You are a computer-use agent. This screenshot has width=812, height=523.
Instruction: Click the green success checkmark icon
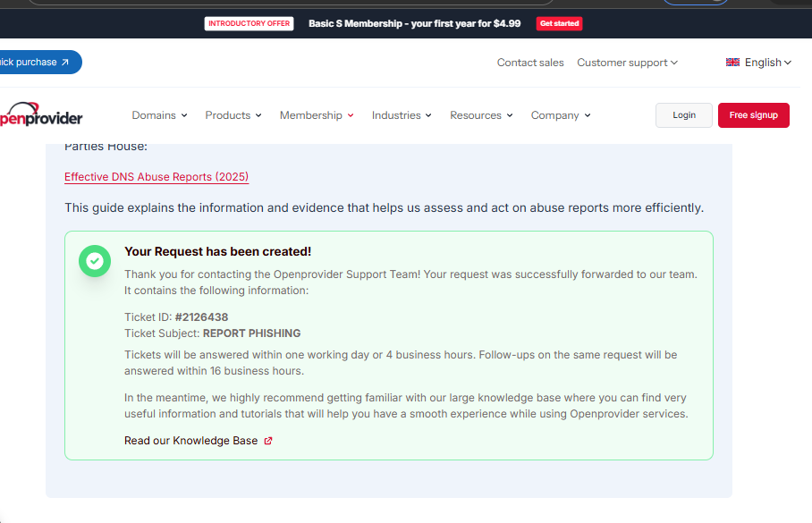95,261
